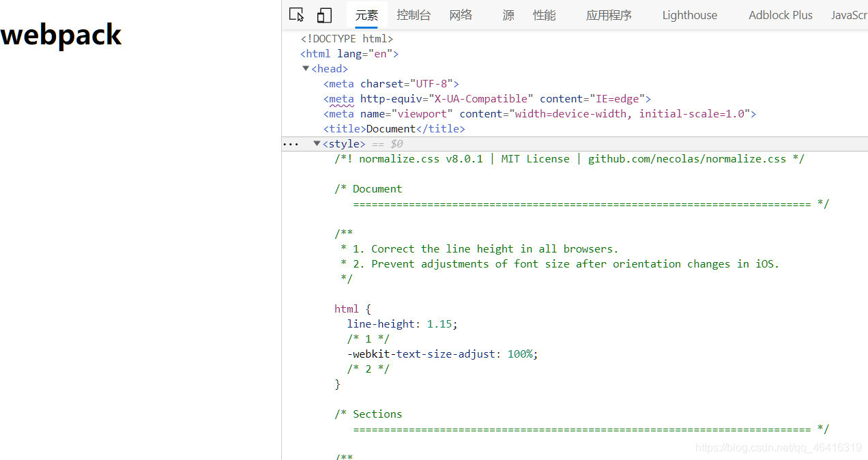868x460 pixels.
Task: Activate the inspect element picker icon
Action: tap(296, 15)
